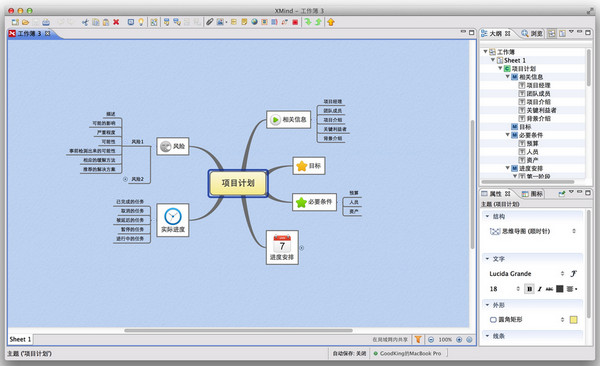Screen dimensions: 600x366
Task: Collapse Sheet 1 in the outline tree
Action: tap(493, 60)
